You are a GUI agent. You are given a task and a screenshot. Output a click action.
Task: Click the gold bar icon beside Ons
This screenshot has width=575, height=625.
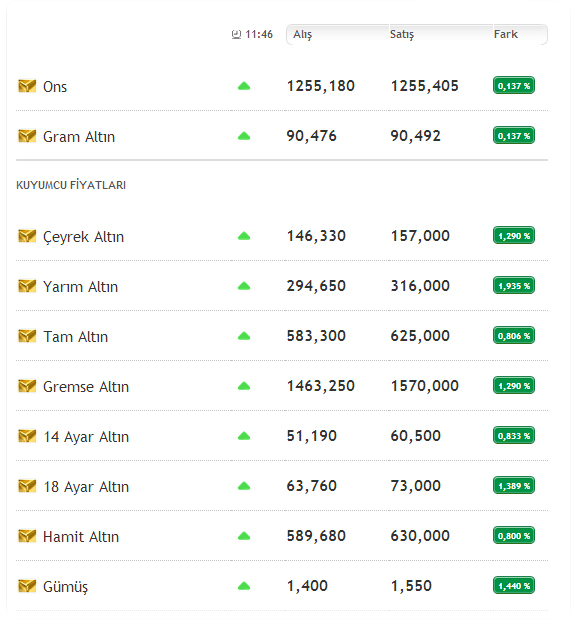coord(27,86)
